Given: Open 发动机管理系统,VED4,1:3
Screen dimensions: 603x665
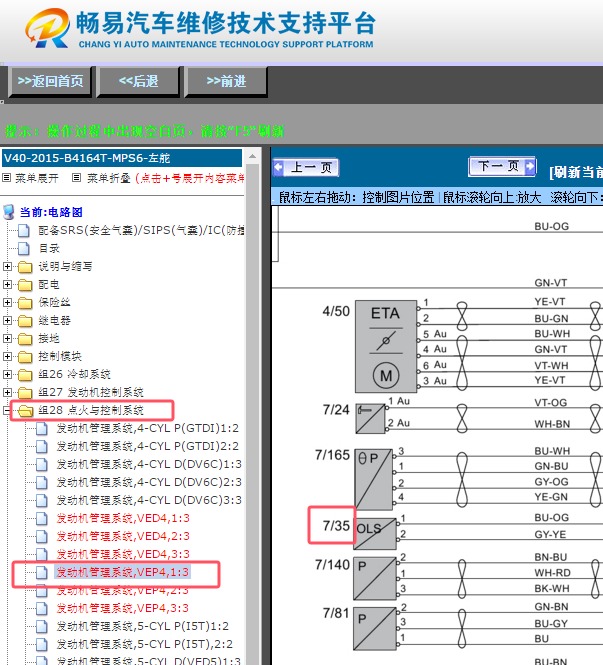Looking at the screenshot, I should tap(123, 518).
